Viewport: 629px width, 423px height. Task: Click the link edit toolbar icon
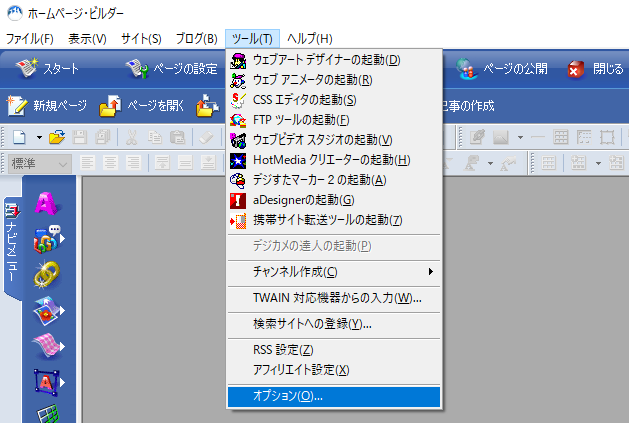tap(477, 137)
